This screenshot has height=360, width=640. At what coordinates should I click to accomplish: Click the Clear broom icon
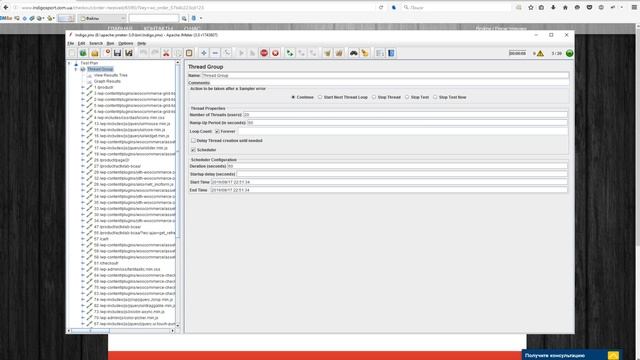pyautogui.click(x=327, y=53)
